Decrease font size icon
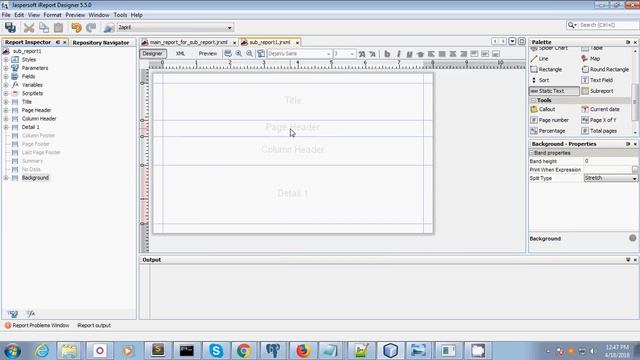640x360 pixels. click(x=372, y=53)
